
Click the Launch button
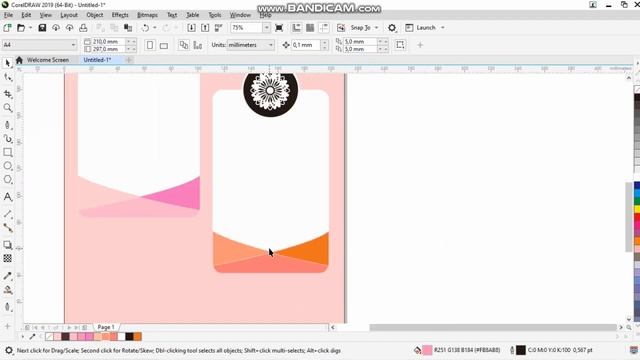click(421, 28)
